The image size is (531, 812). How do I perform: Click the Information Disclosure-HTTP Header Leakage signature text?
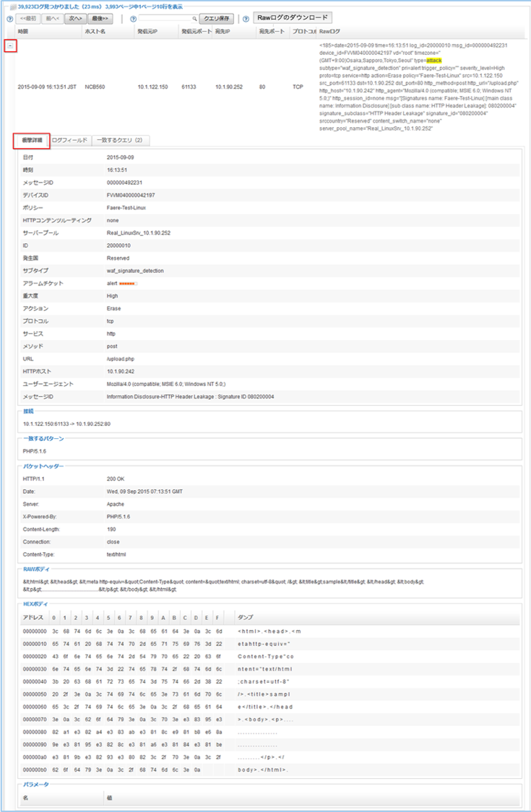pos(190,397)
